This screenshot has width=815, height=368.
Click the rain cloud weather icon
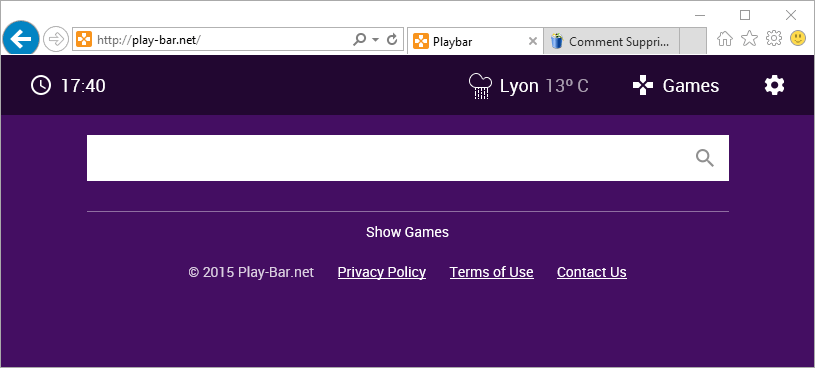click(x=480, y=86)
